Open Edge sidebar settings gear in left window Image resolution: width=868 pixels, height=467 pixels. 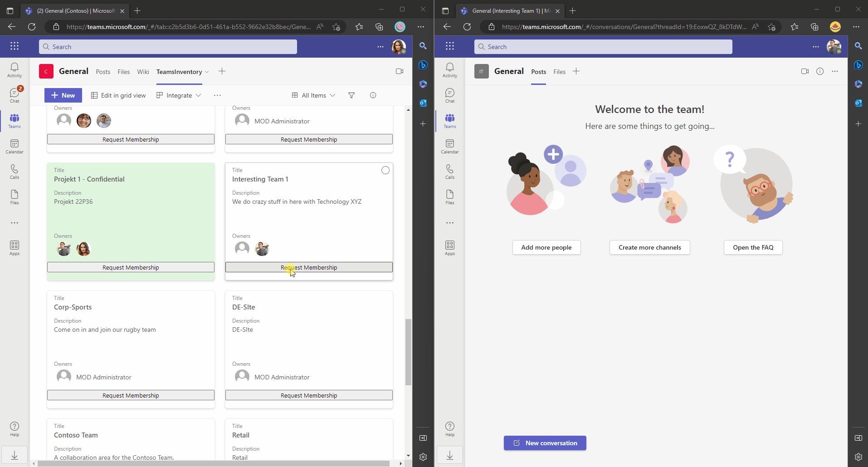click(x=423, y=457)
